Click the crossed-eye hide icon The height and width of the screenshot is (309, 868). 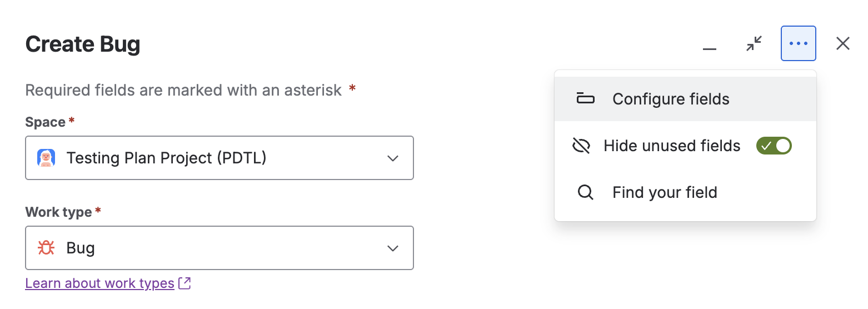[581, 146]
